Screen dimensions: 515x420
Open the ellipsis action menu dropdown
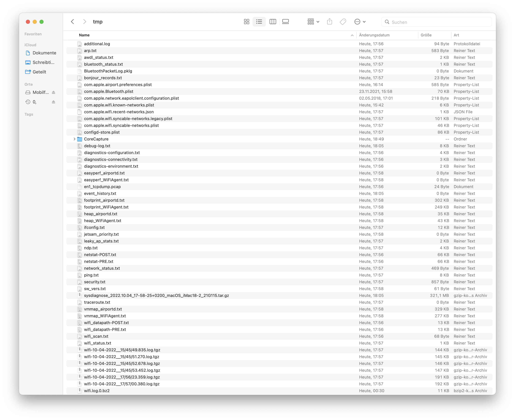click(360, 22)
